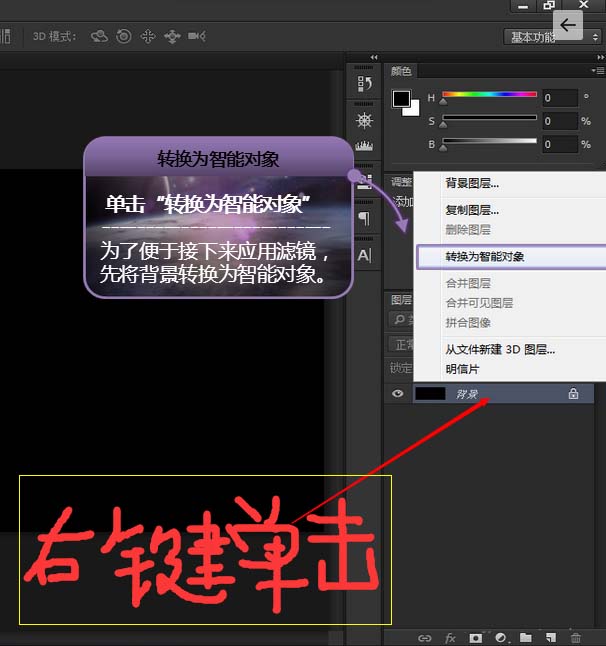Select 复制图层... in the context menu
606x646 pixels.
pos(472,210)
